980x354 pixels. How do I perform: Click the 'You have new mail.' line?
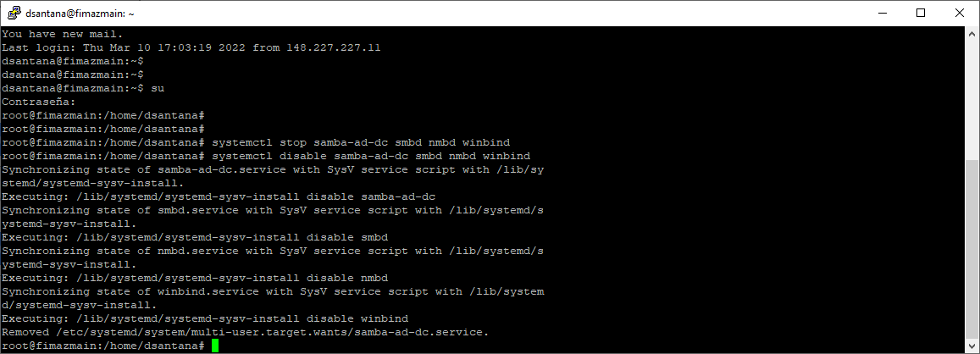click(63, 34)
